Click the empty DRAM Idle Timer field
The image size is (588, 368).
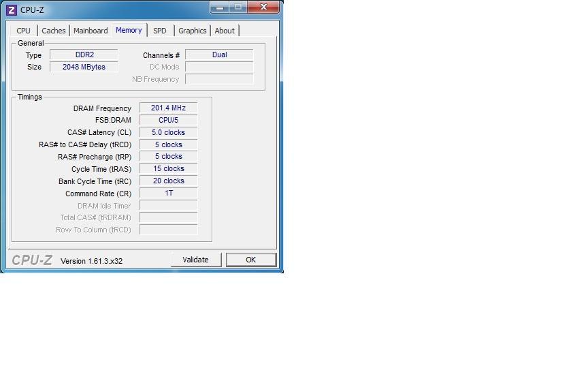[168, 205]
